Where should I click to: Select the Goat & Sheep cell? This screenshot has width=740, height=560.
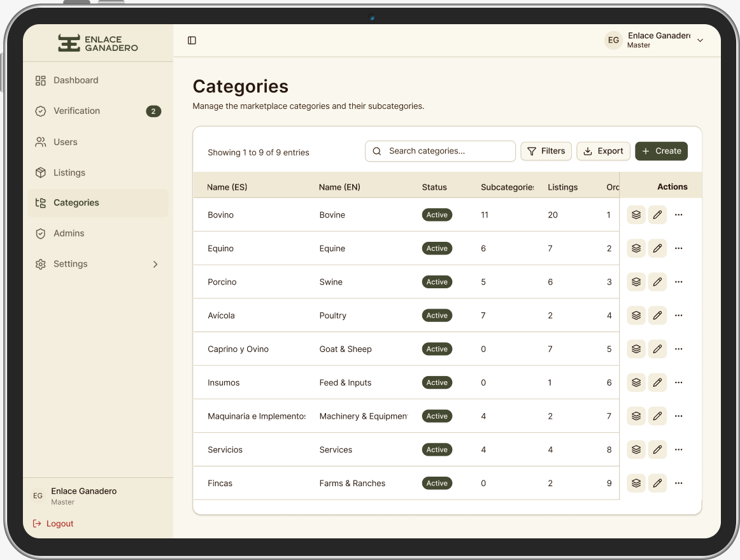tap(345, 349)
